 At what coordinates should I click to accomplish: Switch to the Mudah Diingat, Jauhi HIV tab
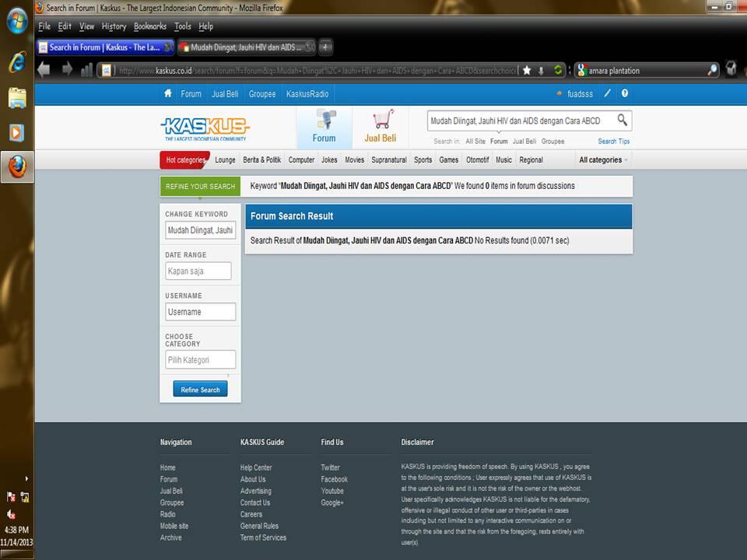click(247, 47)
